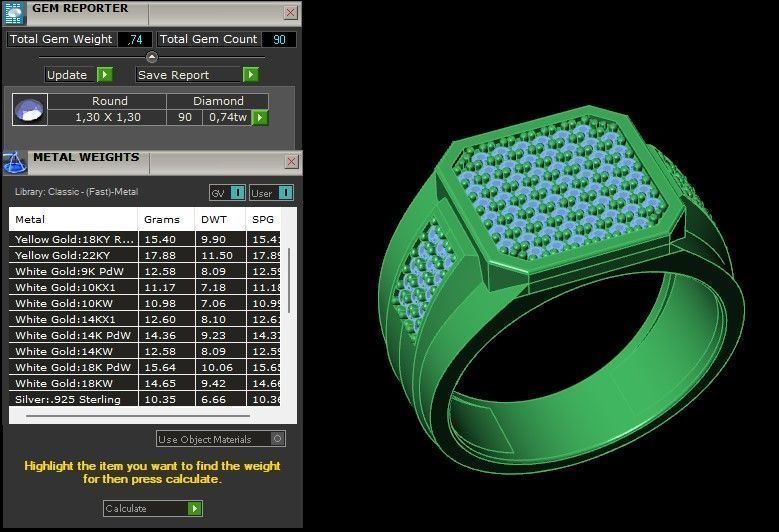Click the Round gem shape cell
The image size is (779, 532).
[107, 101]
